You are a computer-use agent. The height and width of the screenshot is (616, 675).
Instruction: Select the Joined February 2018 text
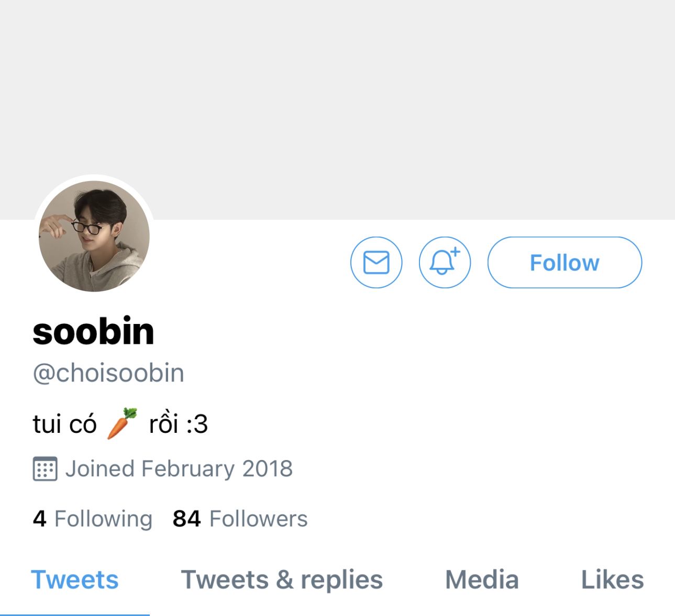pyautogui.click(x=179, y=468)
